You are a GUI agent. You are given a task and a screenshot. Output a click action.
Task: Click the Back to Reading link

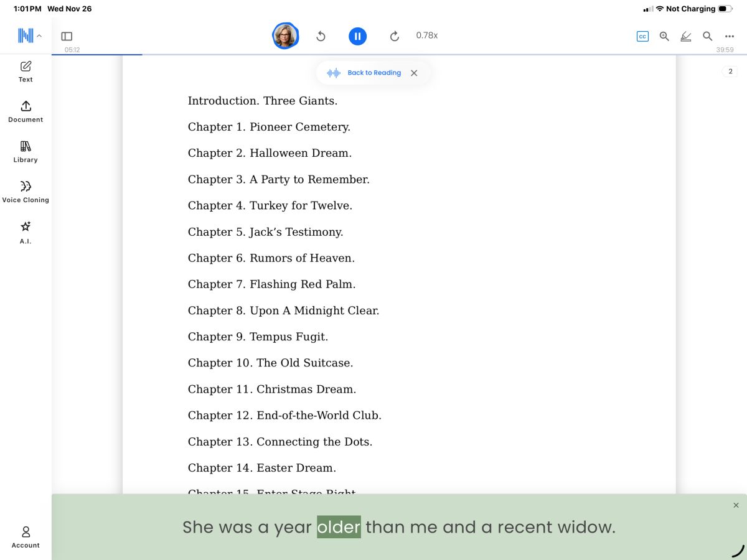pos(374,73)
